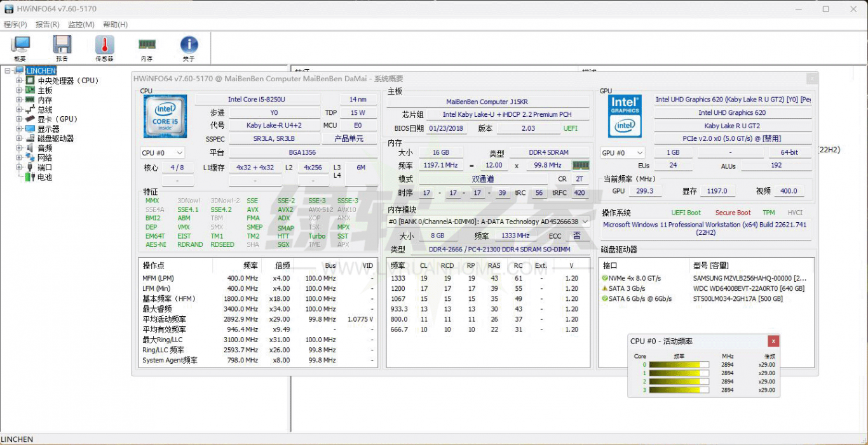Open the memory module BANK 0 dropdown
868x445 pixels.
coord(488,222)
